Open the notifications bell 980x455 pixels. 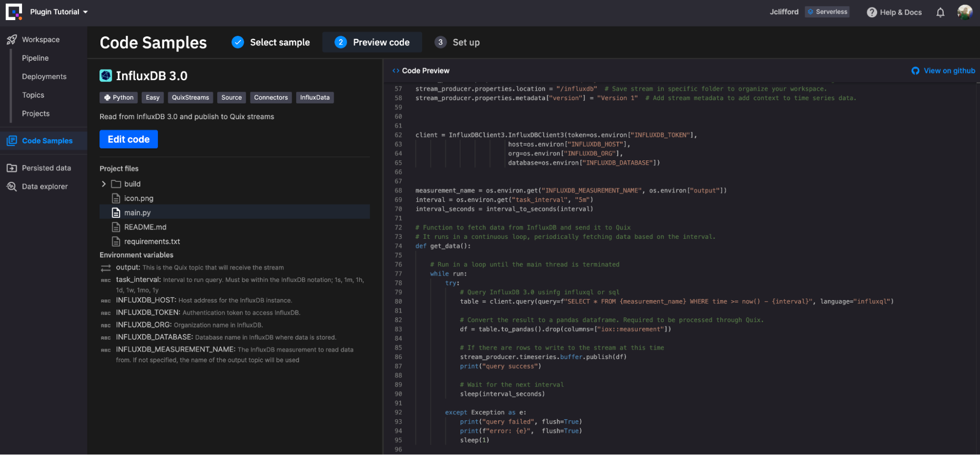pyautogui.click(x=940, y=12)
